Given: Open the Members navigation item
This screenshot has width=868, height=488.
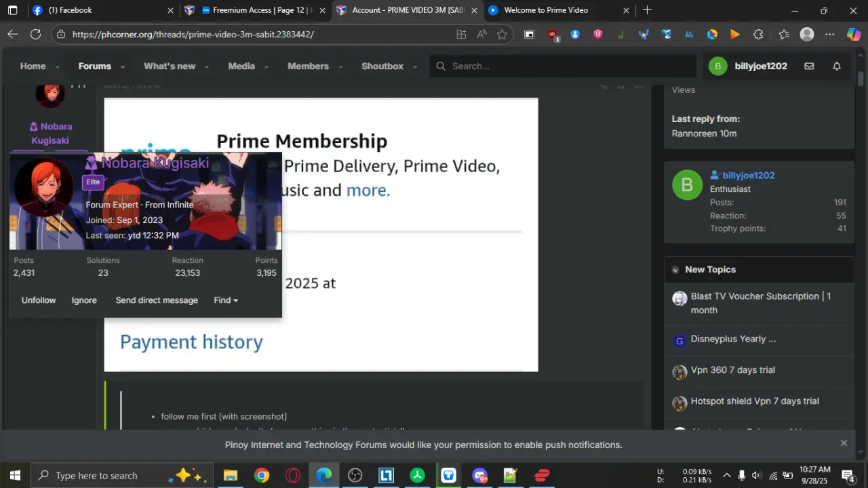Looking at the screenshot, I should 308,66.
